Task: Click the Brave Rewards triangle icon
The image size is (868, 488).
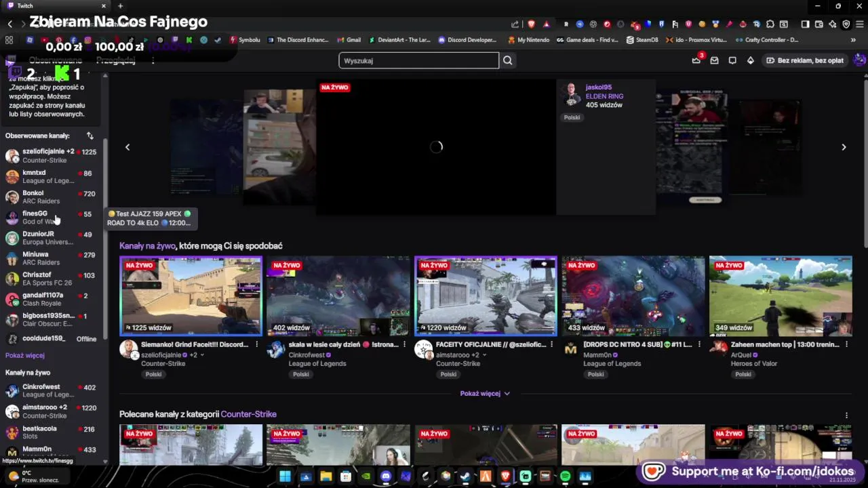Action: 546,24
